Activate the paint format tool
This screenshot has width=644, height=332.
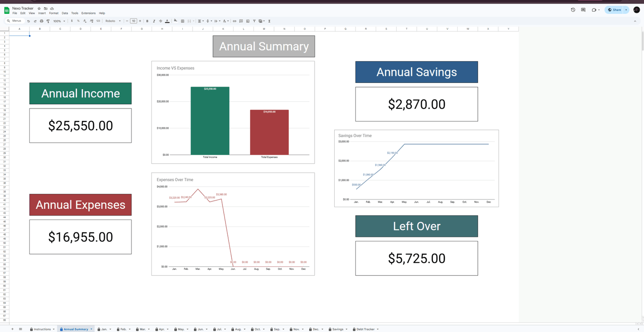[48, 21]
